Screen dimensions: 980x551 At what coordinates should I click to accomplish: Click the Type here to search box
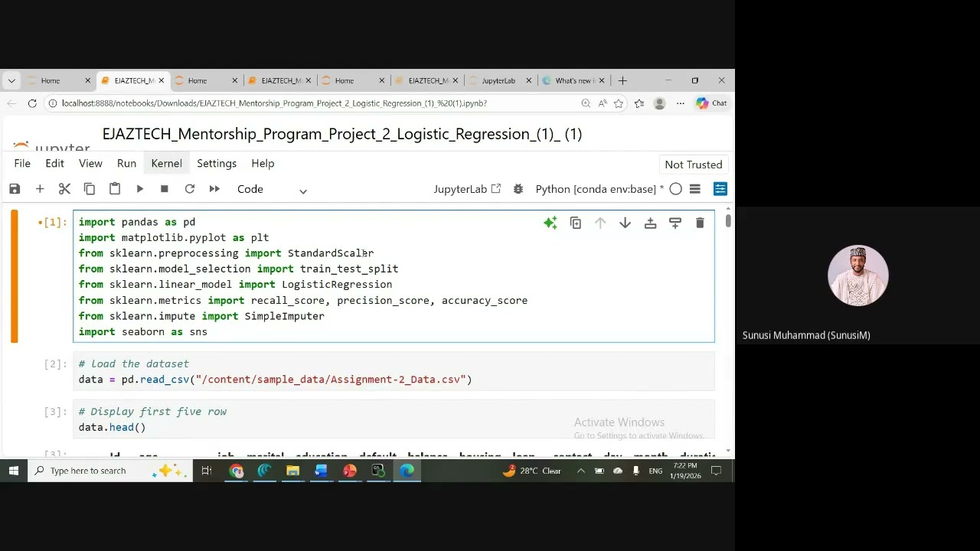pyautogui.click(x=109, y=471)
